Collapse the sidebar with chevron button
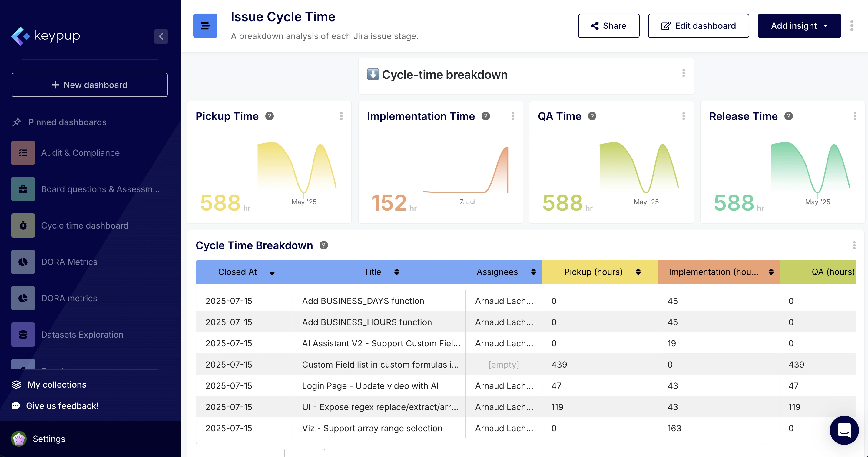 (x=161, y=36)
